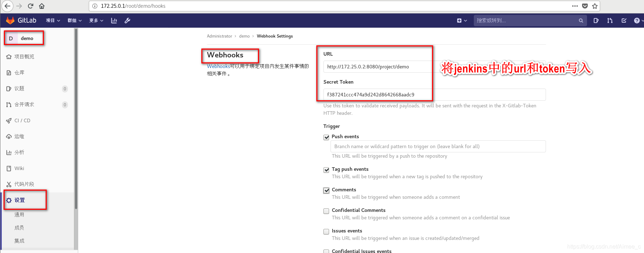Image resolution: width=644 pixels, height=253 pixels.
Task: Open the issues icon in top navbar
Action: [596, 21]
